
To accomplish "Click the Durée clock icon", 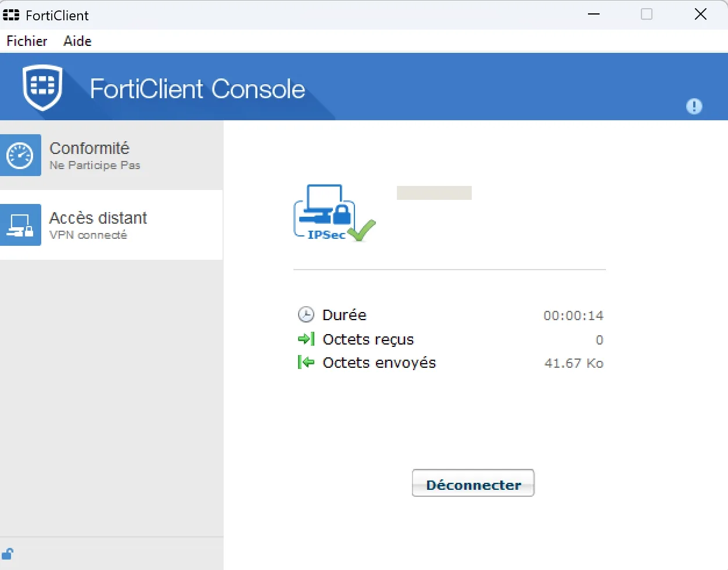I will tap(306, 314).
